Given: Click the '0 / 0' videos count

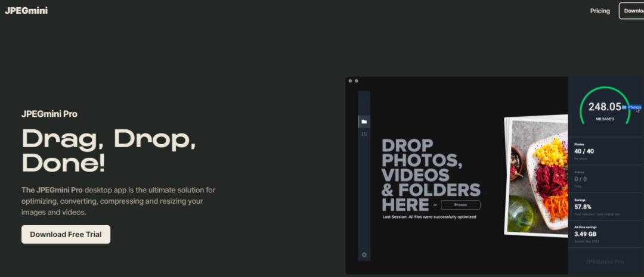Looking at the screenshot, I should (580, 179).
